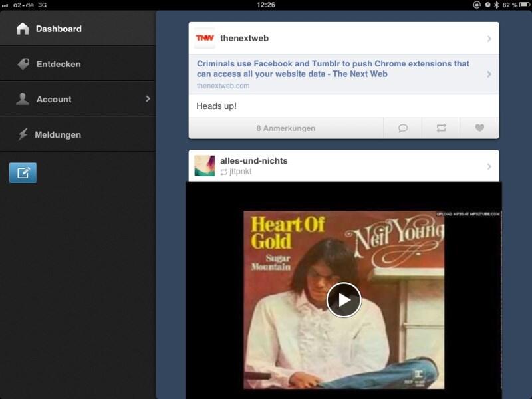Viewport: 532px width, 399px height.
Task: Open the Criminals article link chevron
Action: point(489,74)
